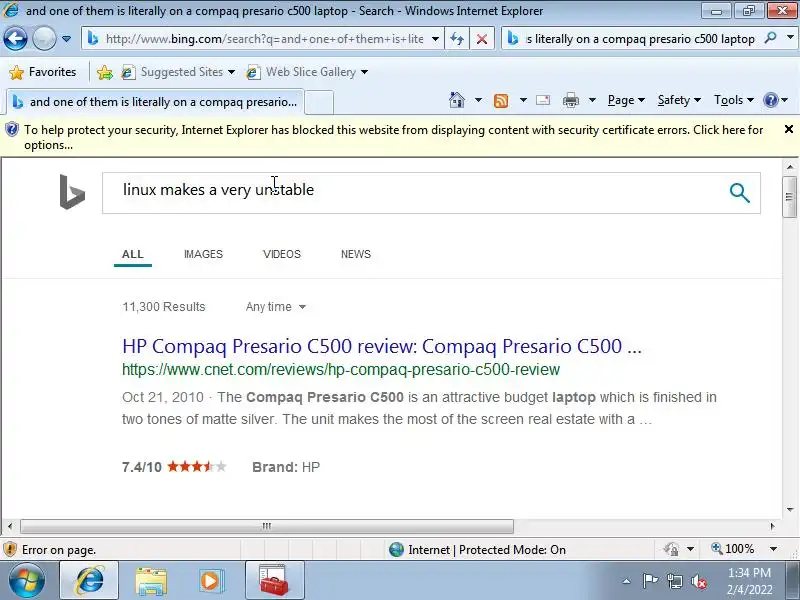Click Internet Explorer taskbar icon
The image size is (800, 600).
[x=89, y=581]
